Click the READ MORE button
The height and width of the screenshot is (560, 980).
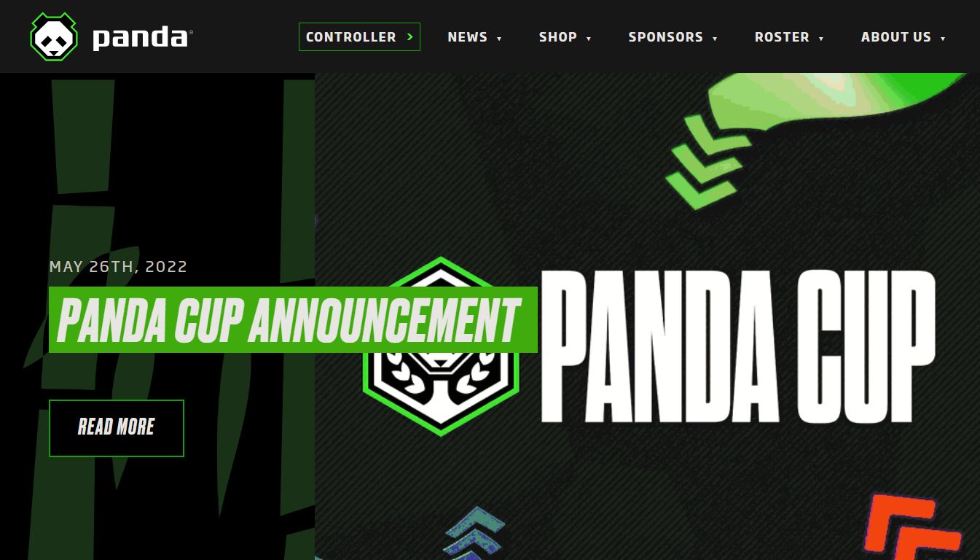click(x=117, y=428)
